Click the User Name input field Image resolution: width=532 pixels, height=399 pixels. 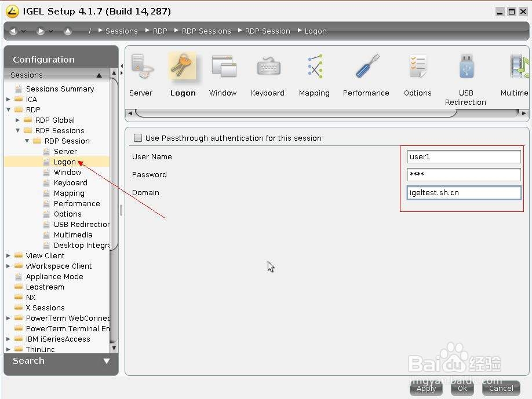pos(464,156)
